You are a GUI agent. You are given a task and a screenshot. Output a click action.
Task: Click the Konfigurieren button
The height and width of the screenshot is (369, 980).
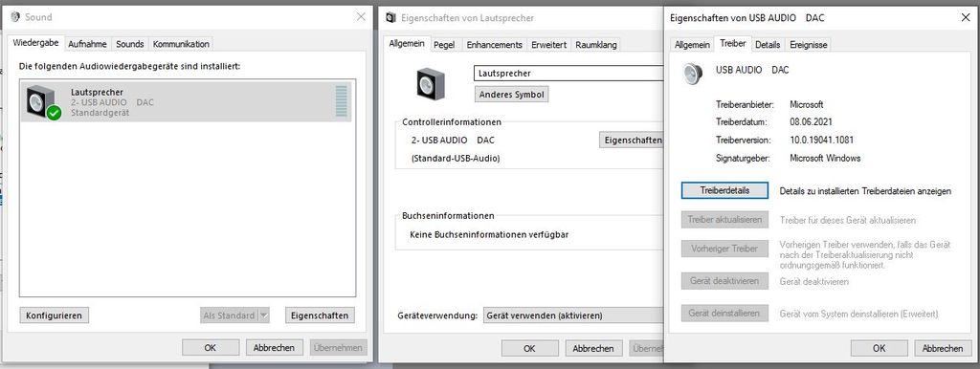pos(54,315)
